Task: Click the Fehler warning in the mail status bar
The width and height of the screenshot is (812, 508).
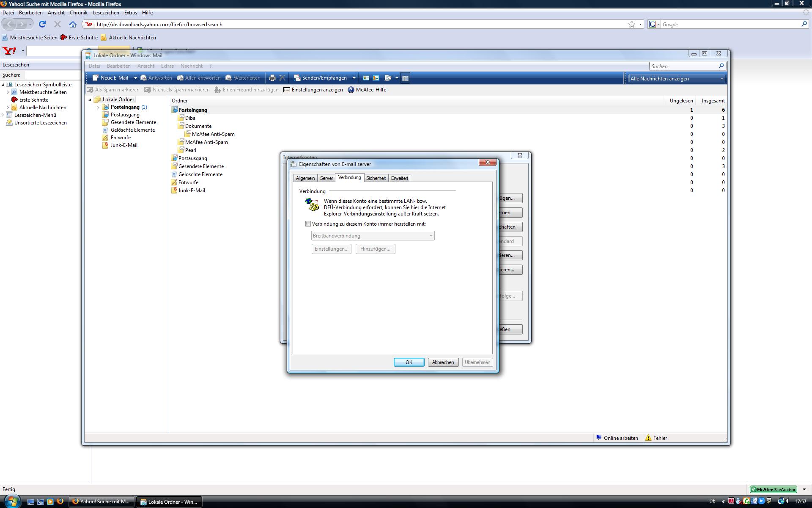Action: (x=656, y=438)
